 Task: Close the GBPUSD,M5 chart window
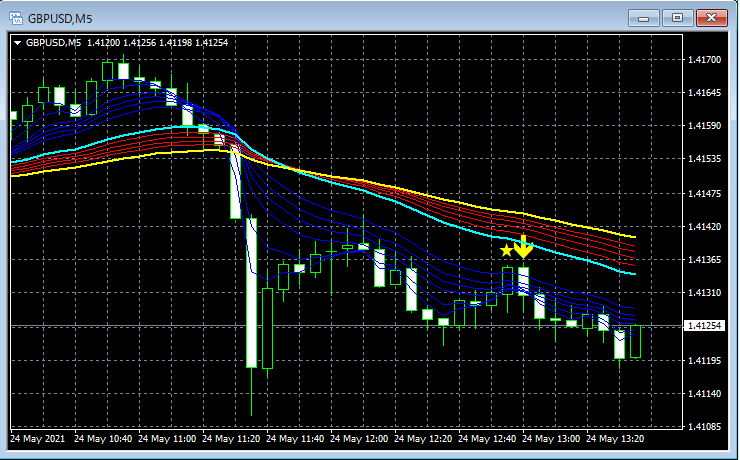(x=712, y=18)
